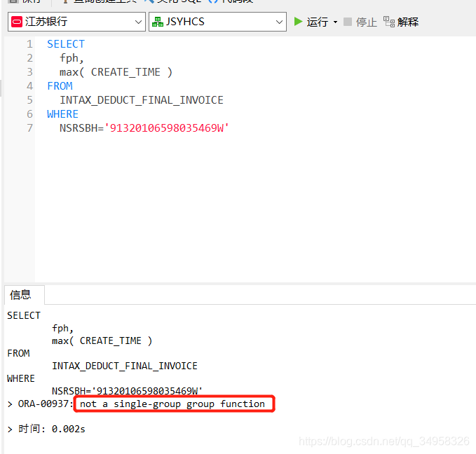Click the red database icon beside 江苏银行
The height and width of the screenshot is (454, 476).
coord(17,22)
